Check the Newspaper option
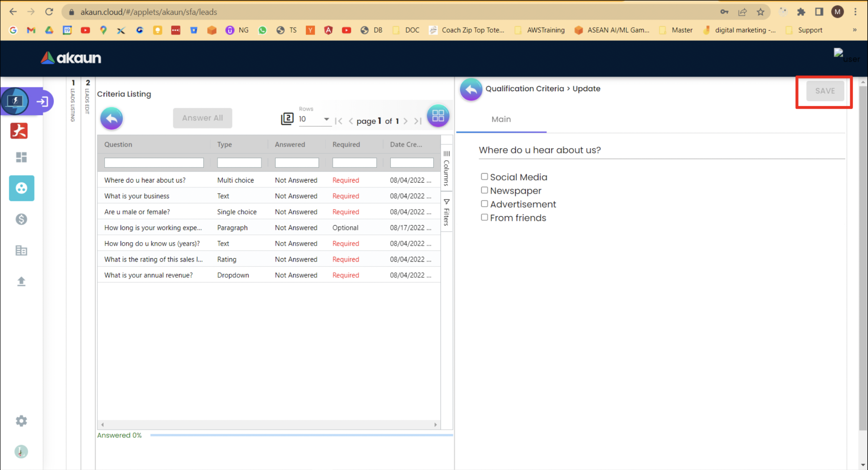Viewport: 868px width, 470px height. (484, 190)
